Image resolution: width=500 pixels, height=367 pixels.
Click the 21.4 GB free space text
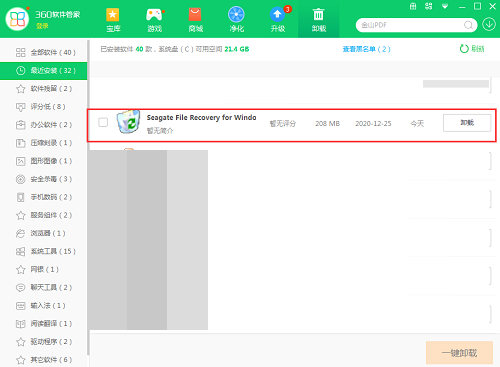coord(237,49)
